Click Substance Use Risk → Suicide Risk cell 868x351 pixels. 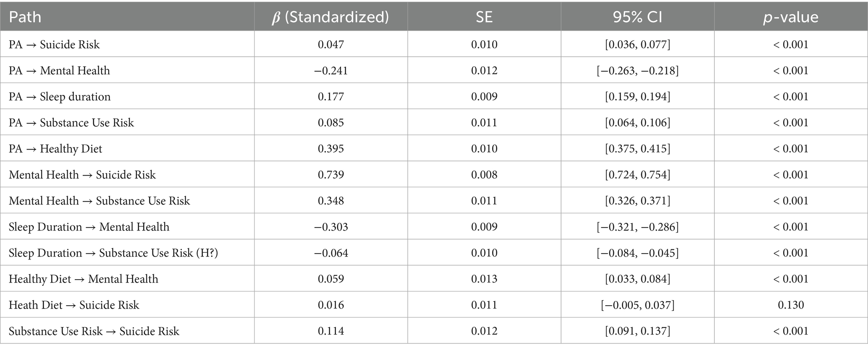click(94, 331)
